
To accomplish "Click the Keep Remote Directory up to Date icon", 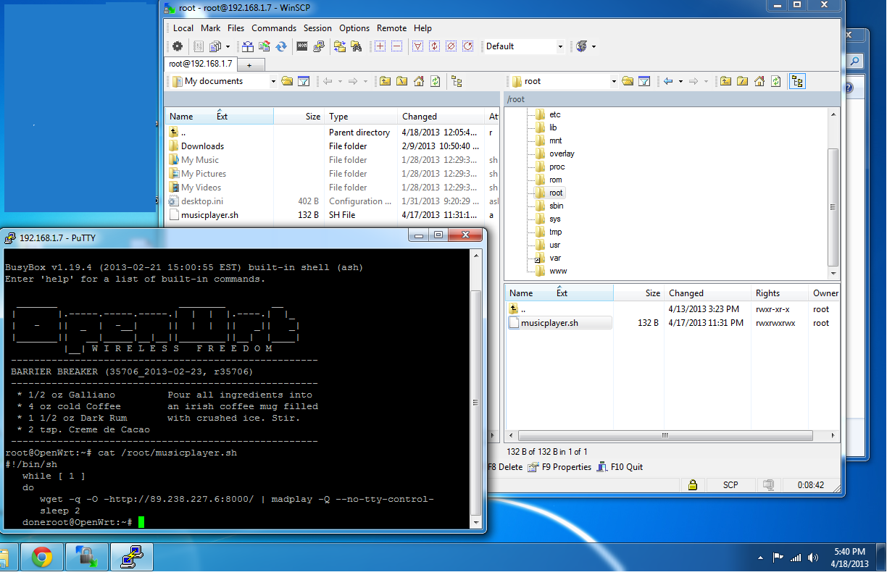I will [x=264, y=46].
